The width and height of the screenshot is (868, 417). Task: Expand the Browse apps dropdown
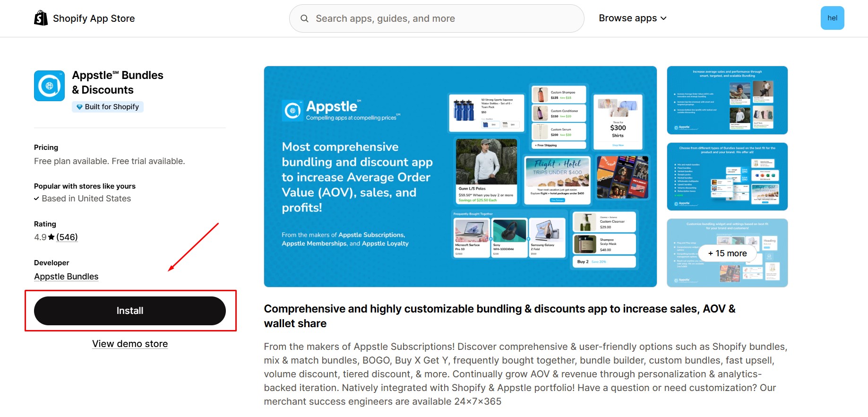point(633,18)
